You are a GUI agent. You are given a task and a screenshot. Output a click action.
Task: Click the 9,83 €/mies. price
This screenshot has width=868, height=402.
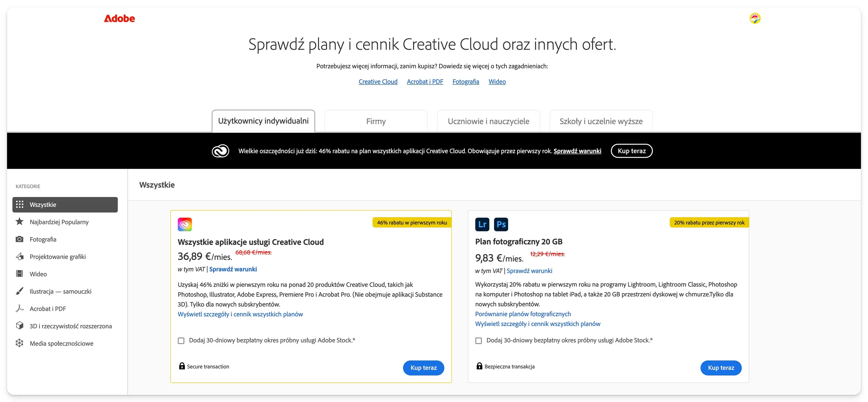[499, 258]
